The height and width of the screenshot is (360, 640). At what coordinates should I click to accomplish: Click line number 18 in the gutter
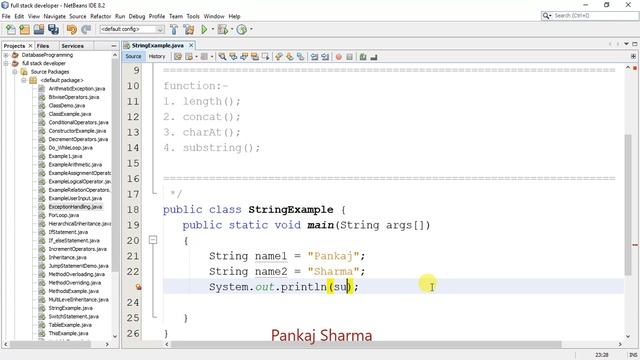(x=133, y=209)
